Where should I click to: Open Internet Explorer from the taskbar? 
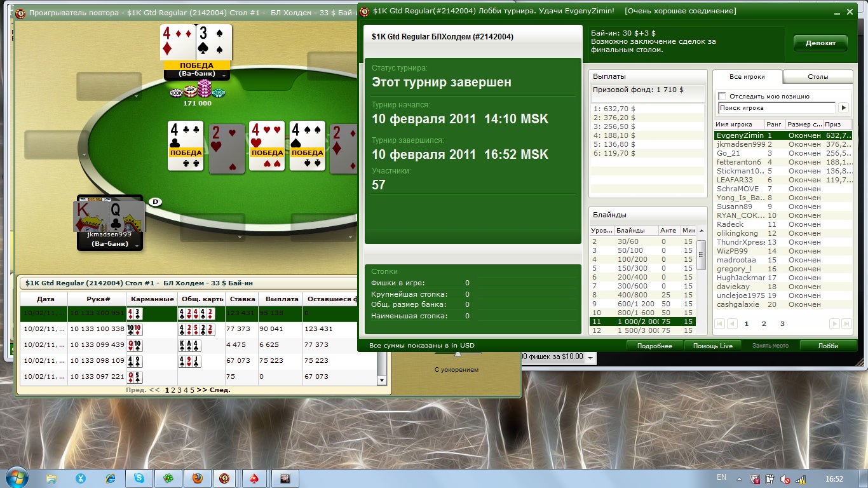click(110, 478)
